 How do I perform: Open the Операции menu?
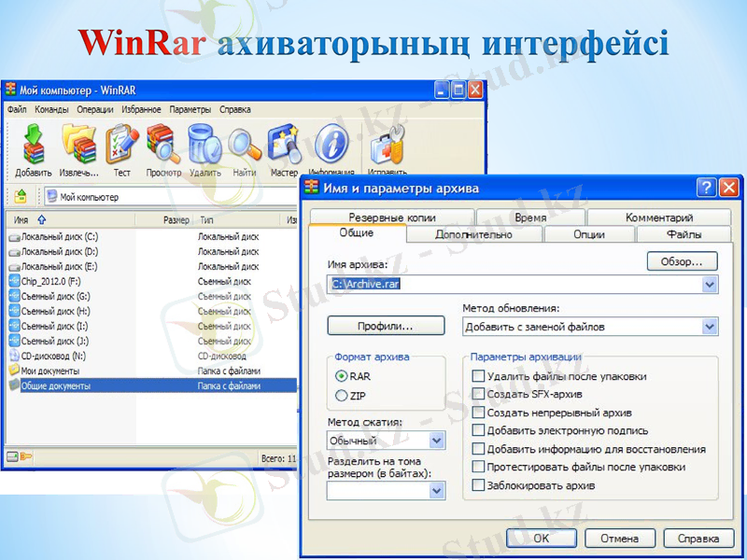(x=95, y=109)
